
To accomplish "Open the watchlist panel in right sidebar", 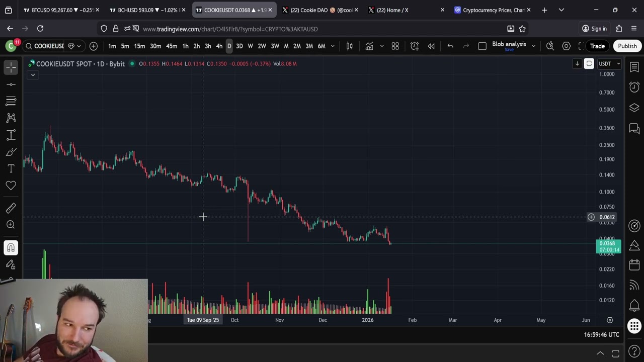I will point(634,67).
